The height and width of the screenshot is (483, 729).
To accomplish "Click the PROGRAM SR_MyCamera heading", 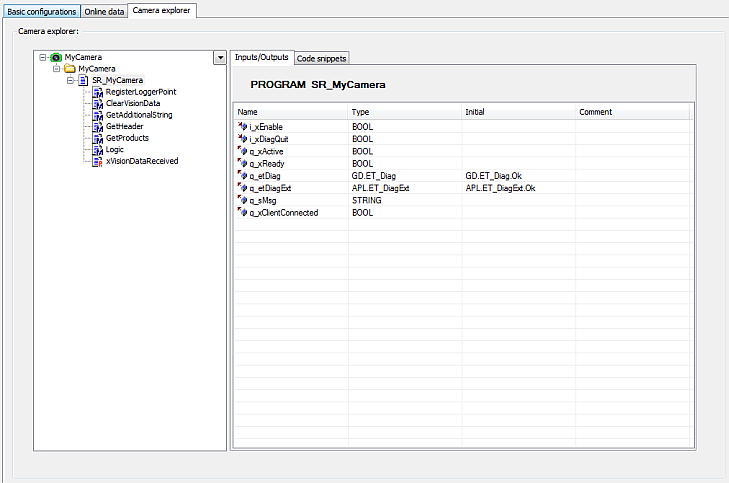I will [318, 85].
